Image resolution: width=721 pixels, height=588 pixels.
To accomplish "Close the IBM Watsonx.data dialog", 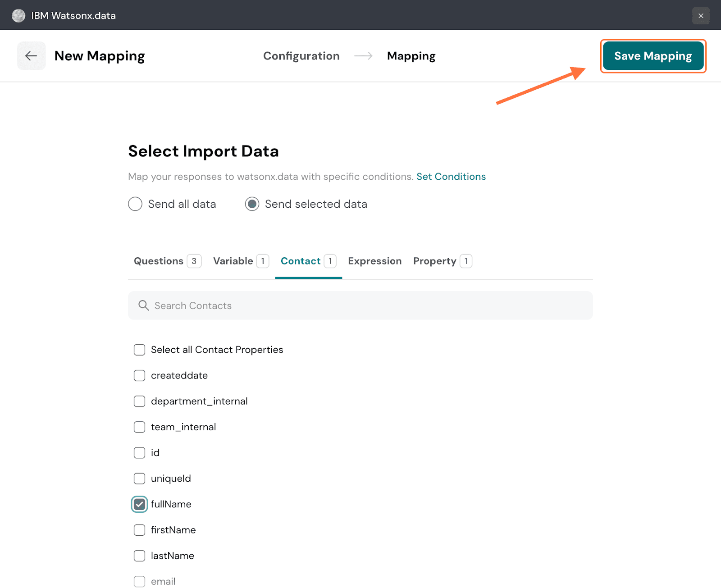I will point(701,16).
